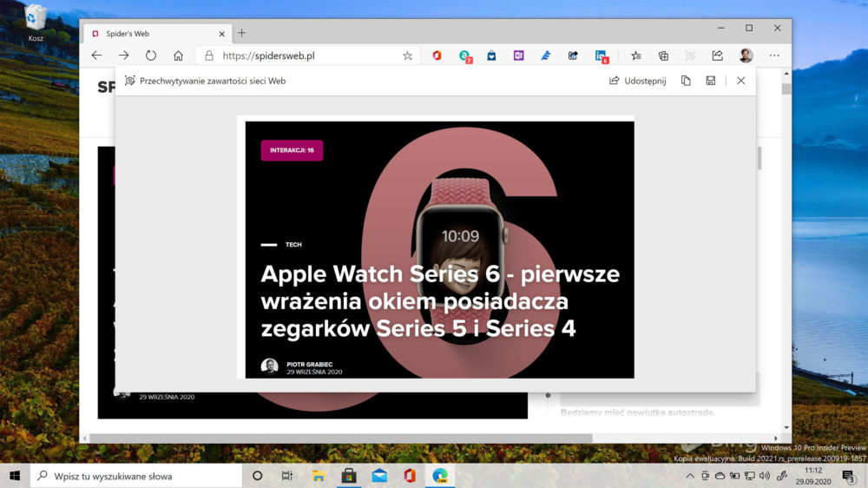Click the 29 WRZEŚNIA 2020 date behind preview
Image resolution: width=868 pixels, height=488 pixels.
coord(167,397)
